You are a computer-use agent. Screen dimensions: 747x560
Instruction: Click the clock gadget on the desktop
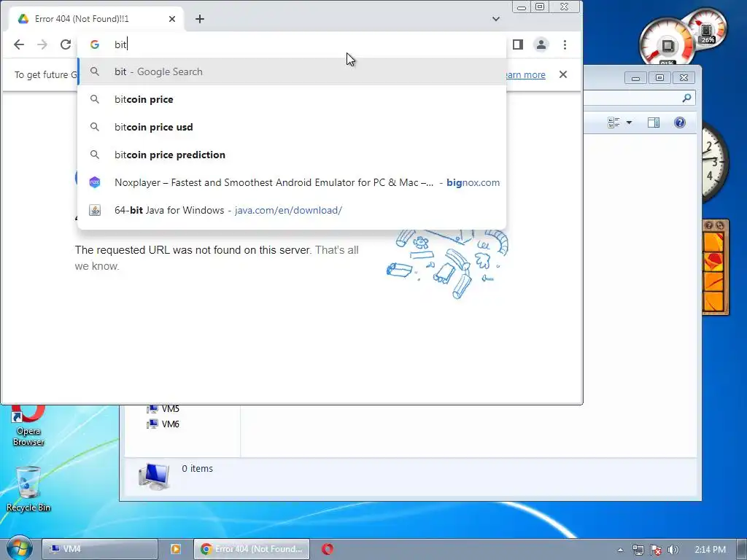pos(713,162)
